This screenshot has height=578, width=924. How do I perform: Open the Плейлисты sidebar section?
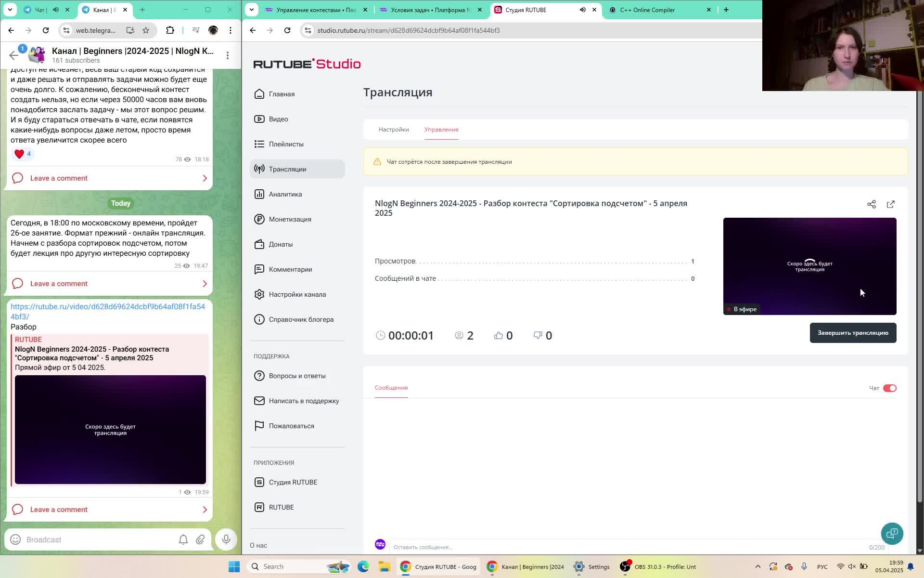(x=287, y=144)
